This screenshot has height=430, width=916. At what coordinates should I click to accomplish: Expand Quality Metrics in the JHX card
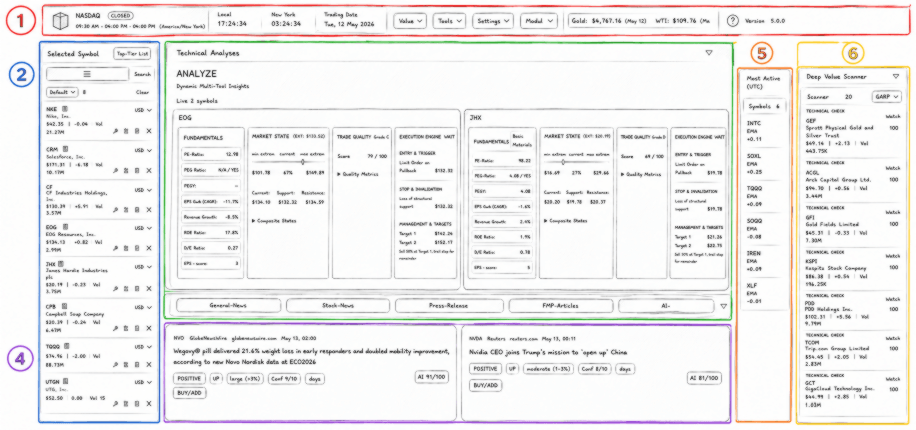[x=641, y=174]
